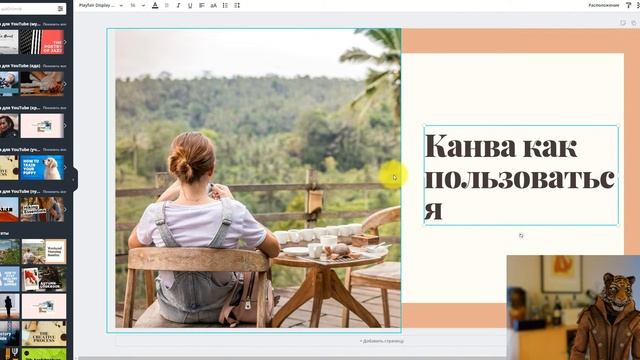Viewport: 640px width, 360px height.
Task: Focus the template search field
Action: pyautogui.click(x=28, y=9)
